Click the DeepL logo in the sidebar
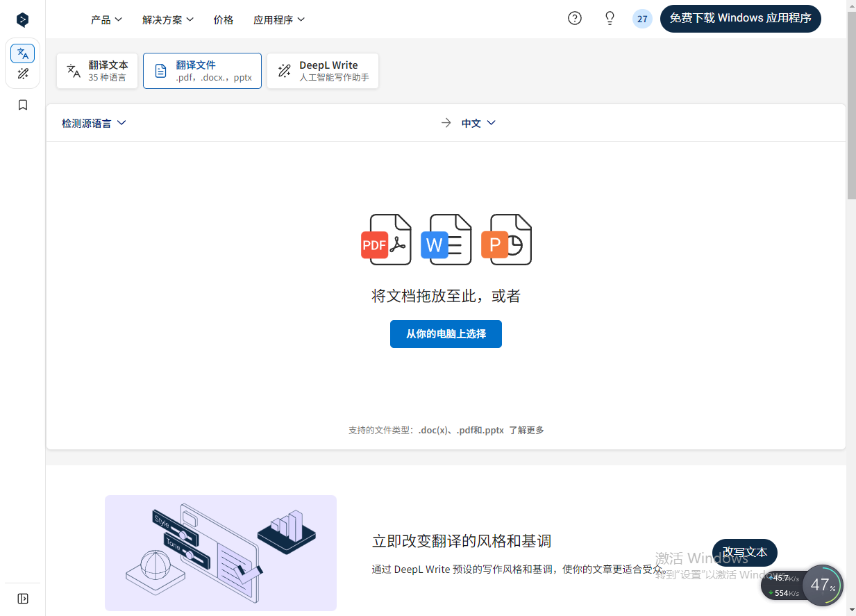Image resolution: width=856 pixels, height=616 pixels. (x=22, y=19)
